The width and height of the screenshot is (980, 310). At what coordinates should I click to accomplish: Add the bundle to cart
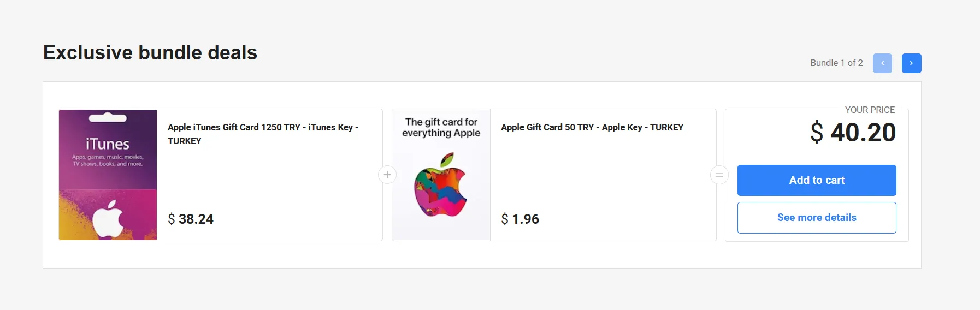[x=817, y=180]
